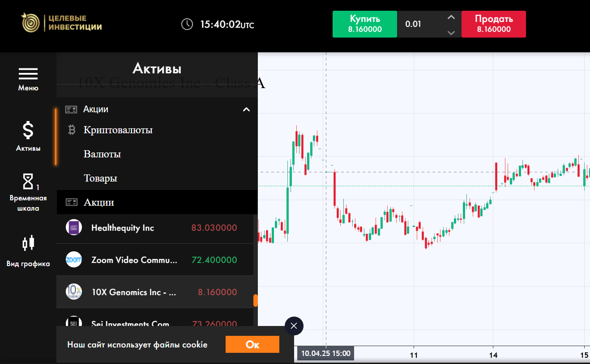
Task: Click the Купить buy button
Action: pos(365,24)
